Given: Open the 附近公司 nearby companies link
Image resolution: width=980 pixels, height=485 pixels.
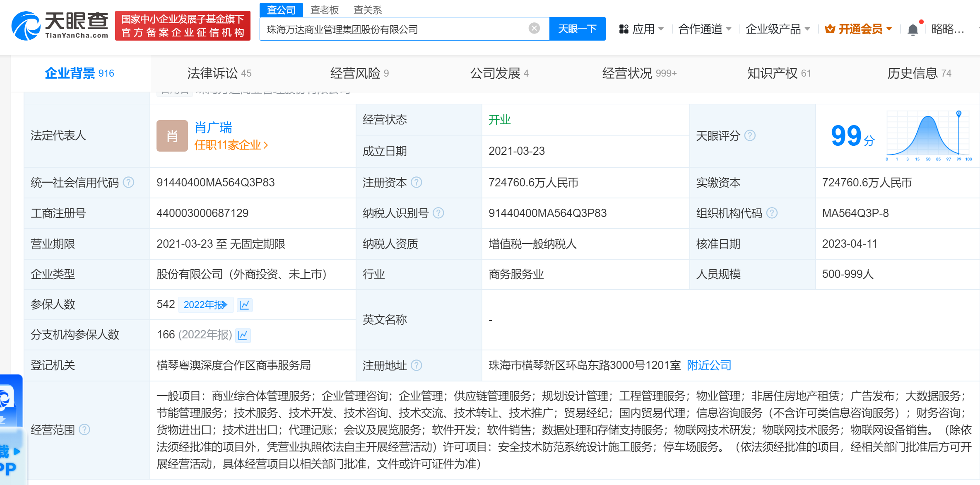Looking at the screenshot, I should (x=709, y=365).
